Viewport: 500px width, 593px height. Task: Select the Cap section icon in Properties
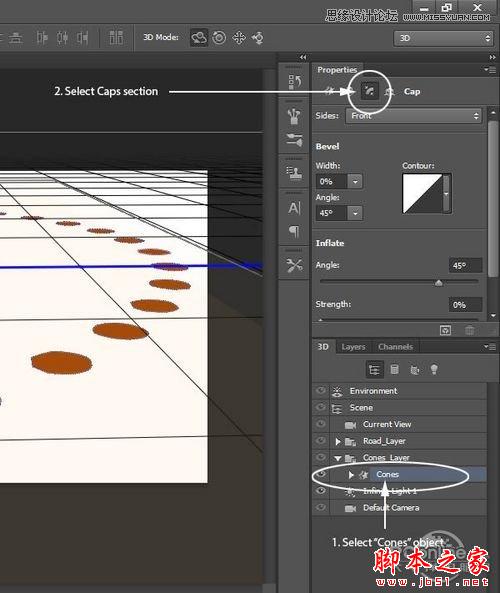[370, 91]
